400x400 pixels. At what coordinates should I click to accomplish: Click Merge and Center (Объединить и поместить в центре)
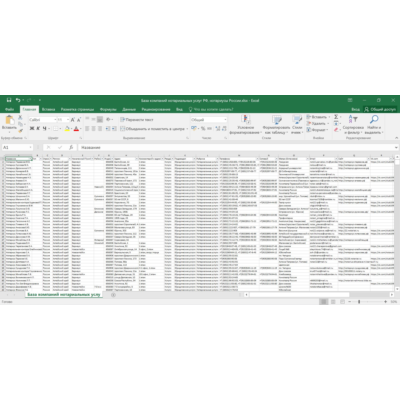[x=154, y=129]
